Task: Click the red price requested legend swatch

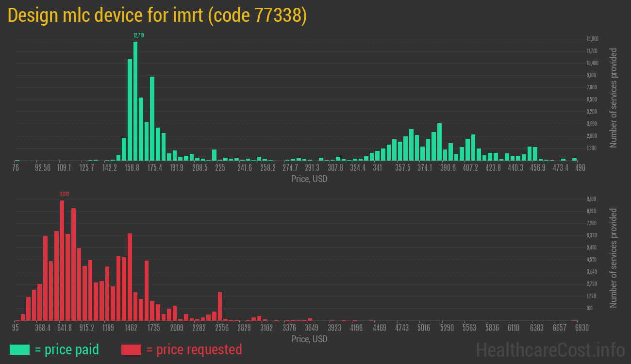Action: click(131, 349)
